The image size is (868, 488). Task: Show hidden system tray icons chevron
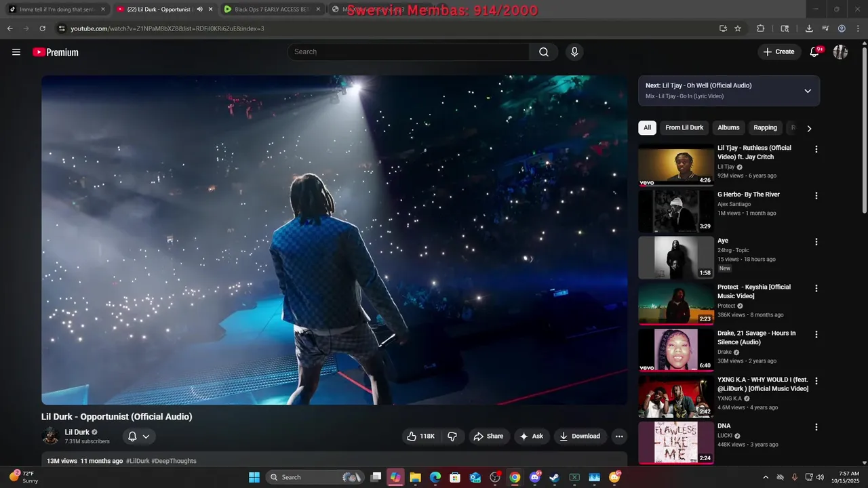pyautogui.click(x=766, y=477)
